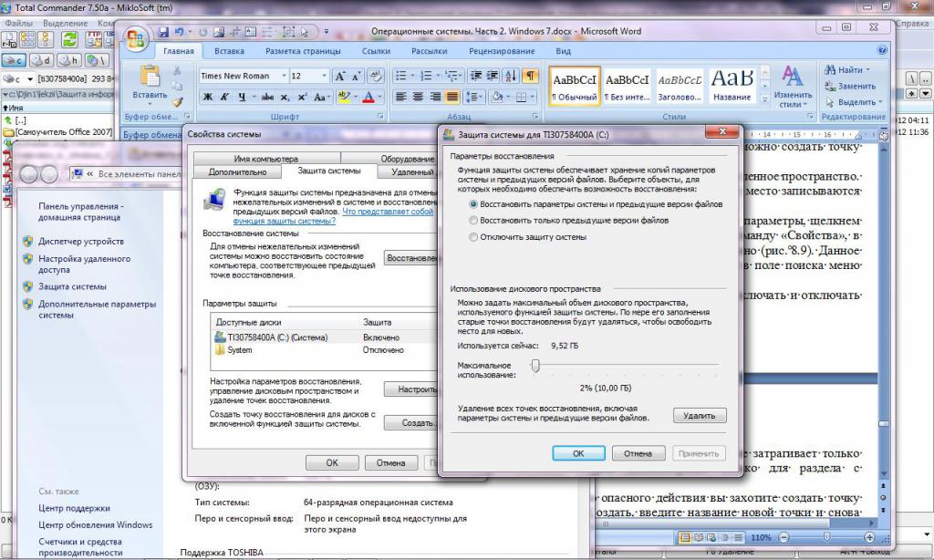Click Диспетчер устройств link in Control Panel
The width and height of the screenshot is (934, 560).
pyautogui.click(x=81, y=242)
